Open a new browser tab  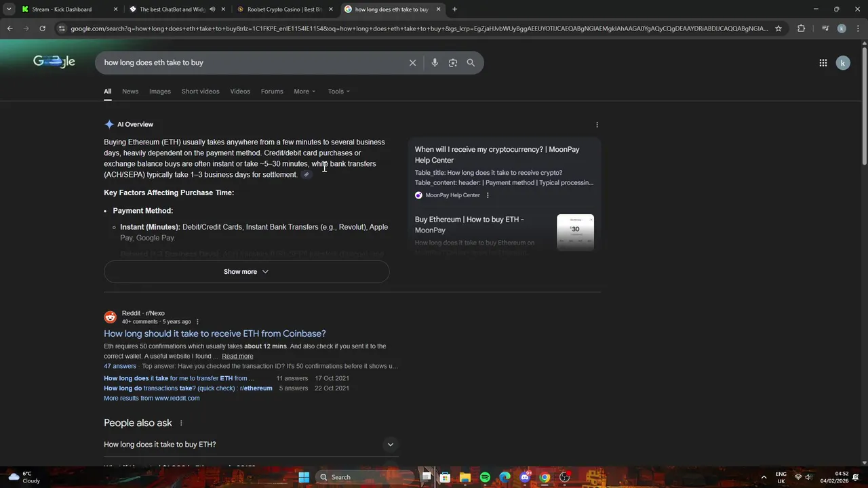tap(454, 9)
